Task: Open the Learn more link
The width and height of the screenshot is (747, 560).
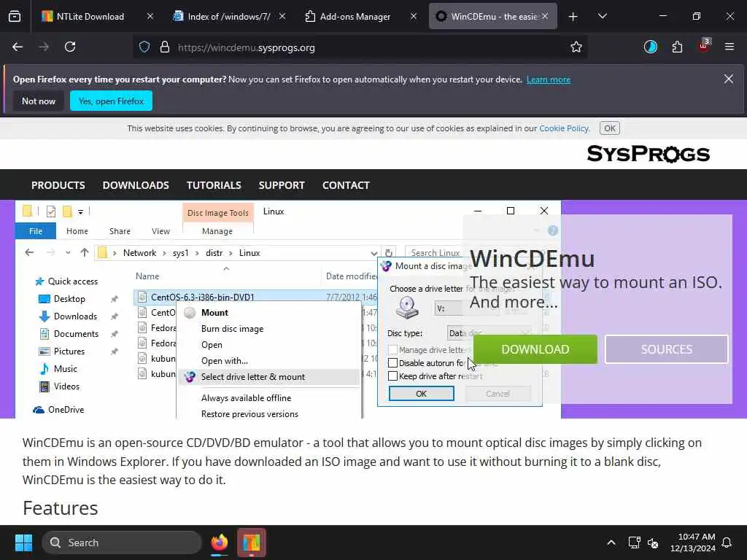Action: [x=549, y=79]
